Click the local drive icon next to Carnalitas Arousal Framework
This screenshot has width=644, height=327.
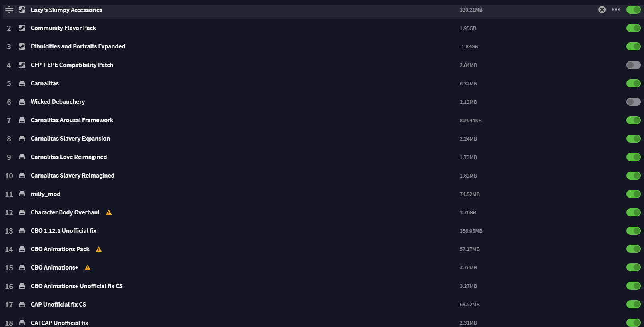[x=22, y=120]
